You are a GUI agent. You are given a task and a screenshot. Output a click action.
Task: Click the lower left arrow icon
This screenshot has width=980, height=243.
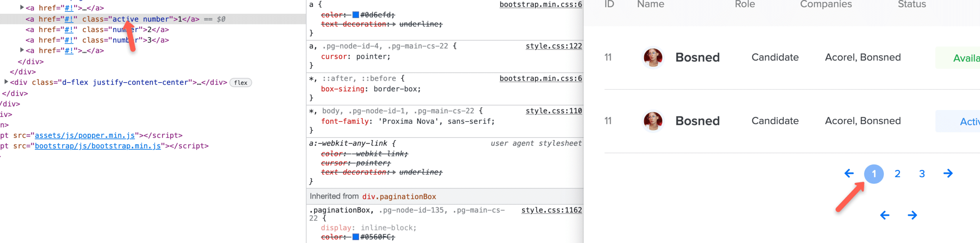(885, 215)
